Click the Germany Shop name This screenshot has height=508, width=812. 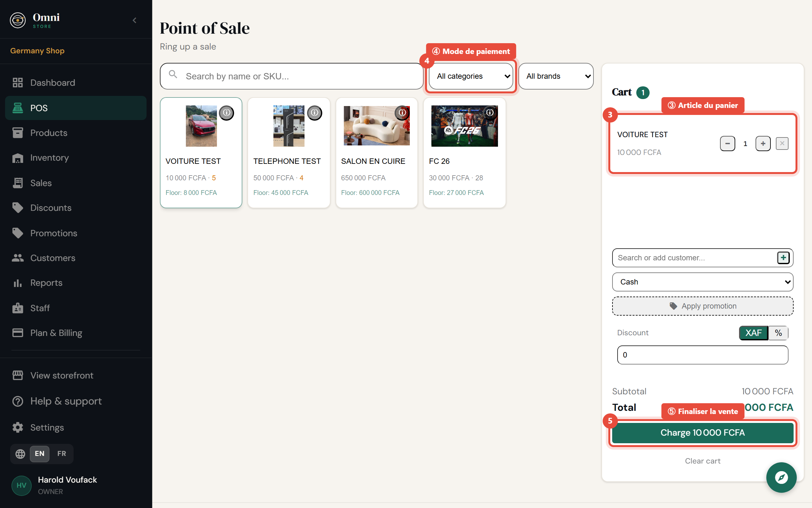37,51
